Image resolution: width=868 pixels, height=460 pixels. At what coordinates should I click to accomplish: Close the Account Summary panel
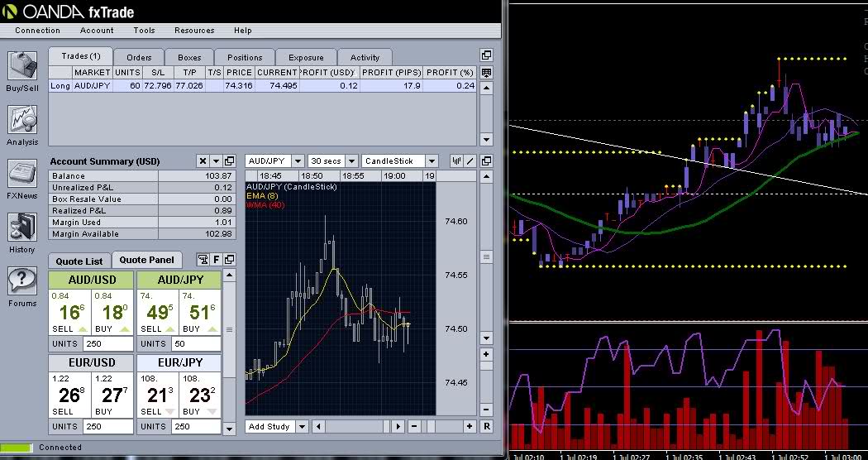click(203, 161)
